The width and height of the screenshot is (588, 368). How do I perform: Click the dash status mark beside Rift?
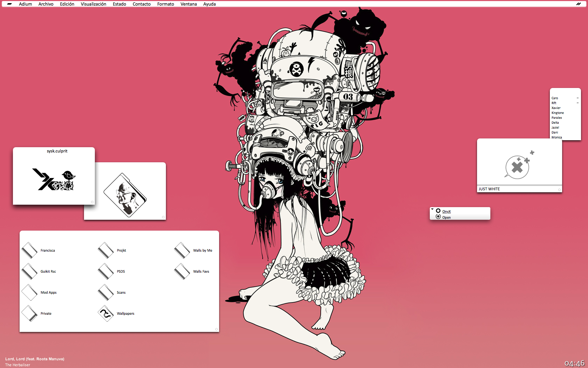click(577, 103)
